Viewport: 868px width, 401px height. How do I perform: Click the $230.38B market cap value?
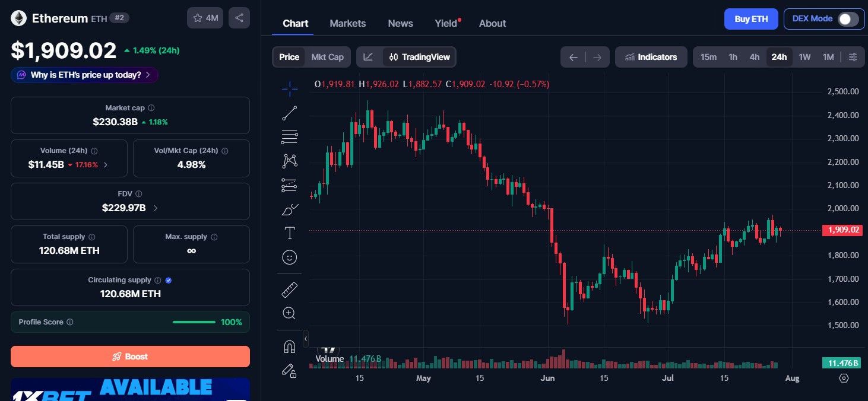(x=115, y=122)
